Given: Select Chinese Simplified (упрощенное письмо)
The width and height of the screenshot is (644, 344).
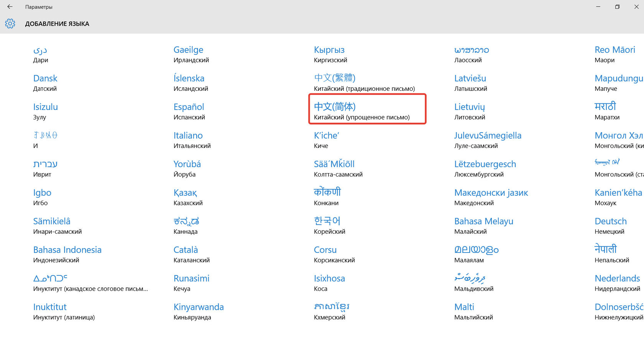Looking at the screenshot, I should 367,109.
